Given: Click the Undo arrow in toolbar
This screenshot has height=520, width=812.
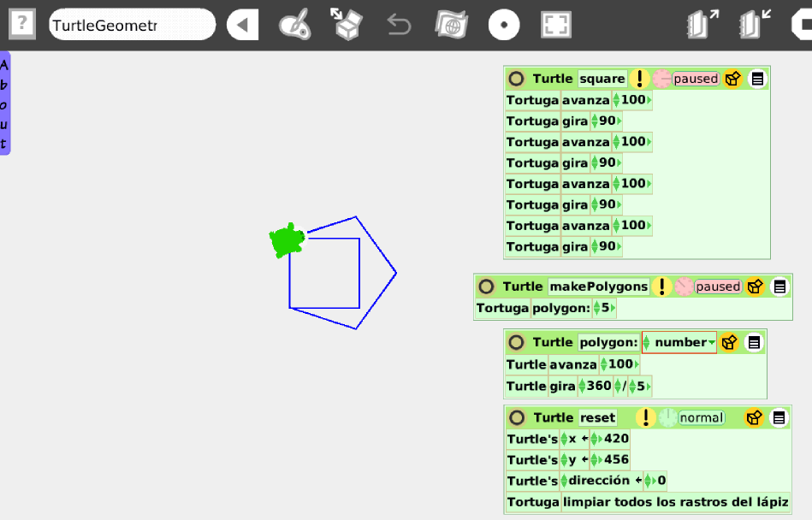Looking at the screenshot, I should [398, 24].
